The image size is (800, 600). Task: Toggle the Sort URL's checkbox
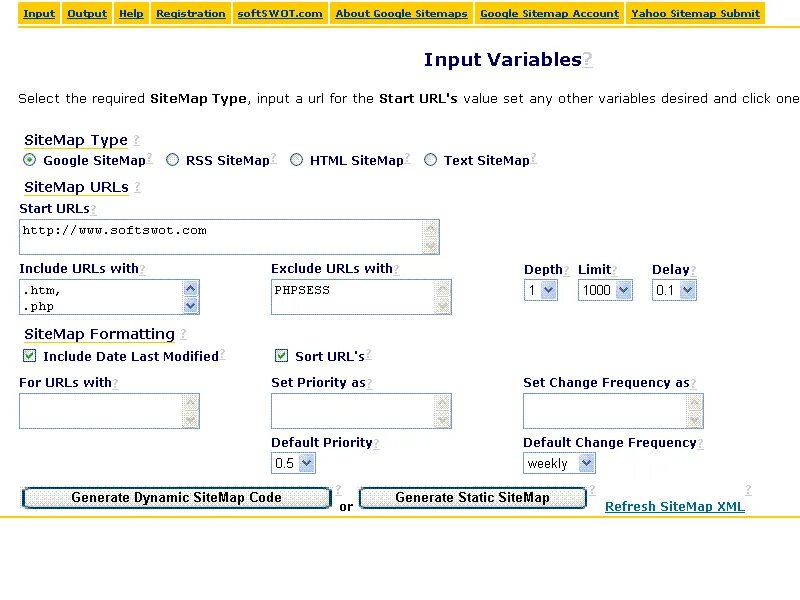(x=282, y=356)
